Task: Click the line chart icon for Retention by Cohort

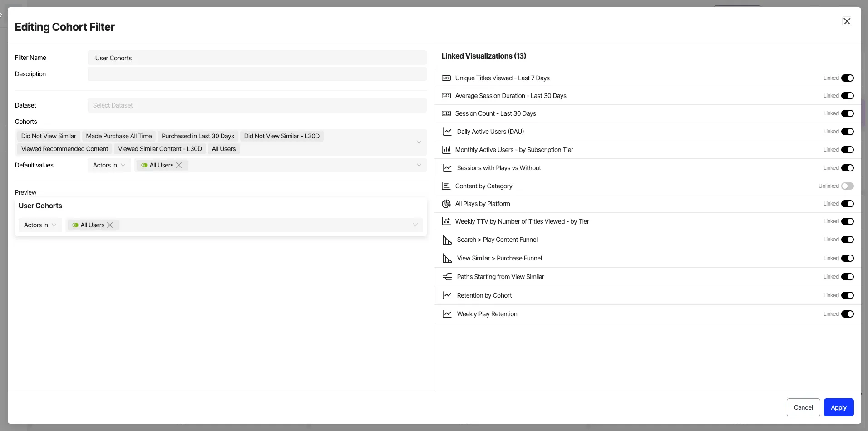Action: pos(447,295)
